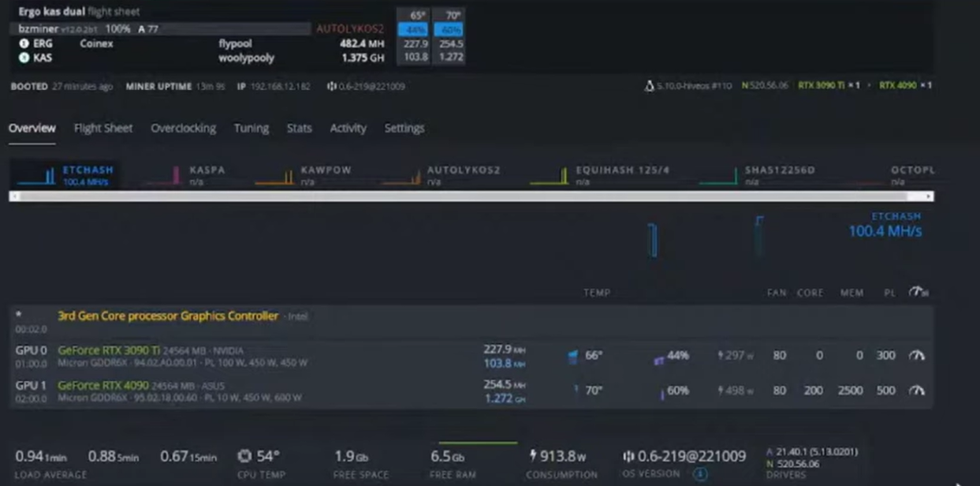Click the Hive logo beside bottom OS version
This screenshot has width=980, height=486.
[x=628, y=456]
